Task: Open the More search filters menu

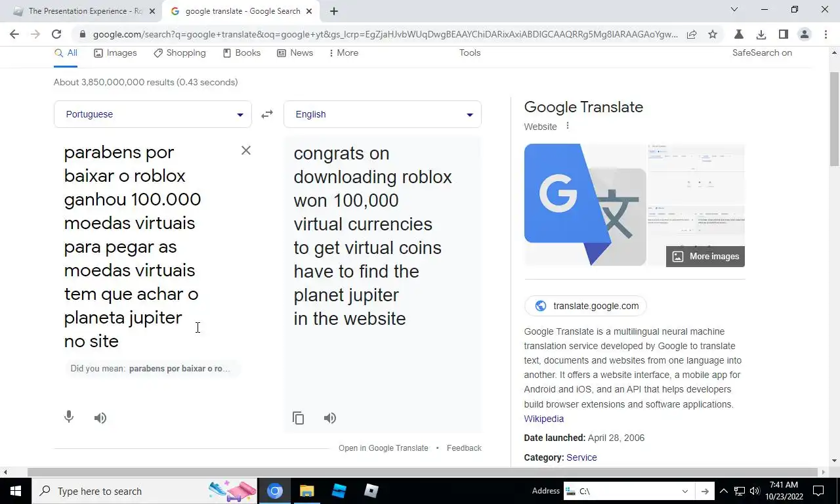Action: pos(343,52)
